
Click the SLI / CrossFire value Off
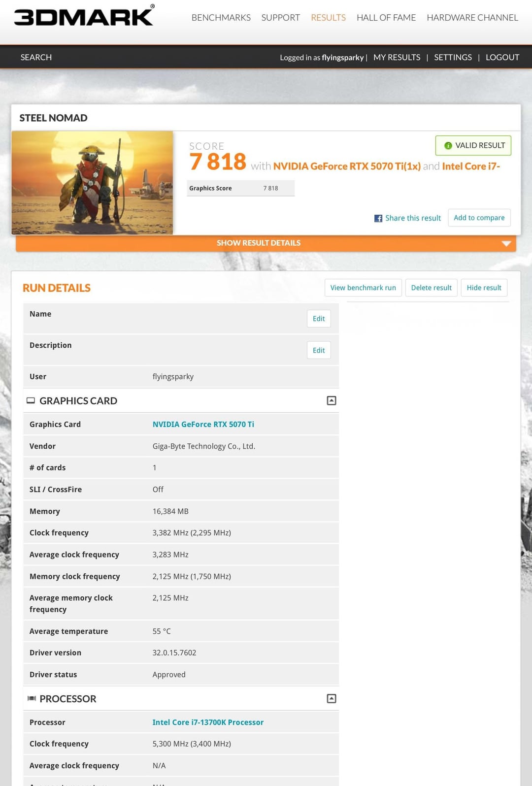pos(158,490)
